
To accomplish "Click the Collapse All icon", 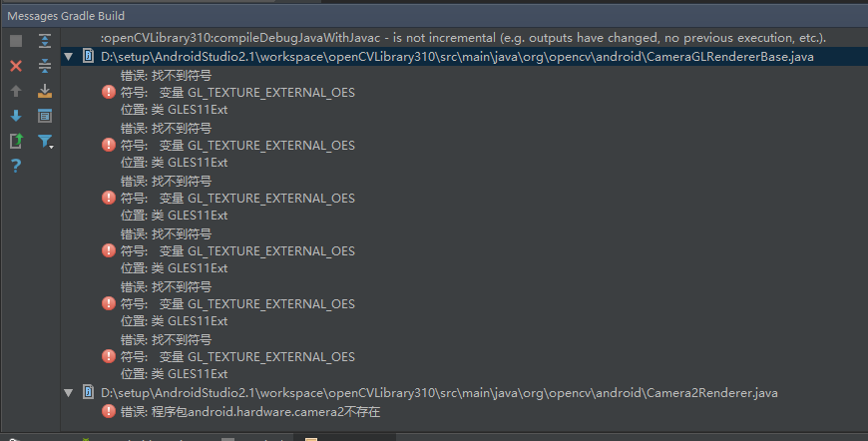I will click(x=44, y=66).
